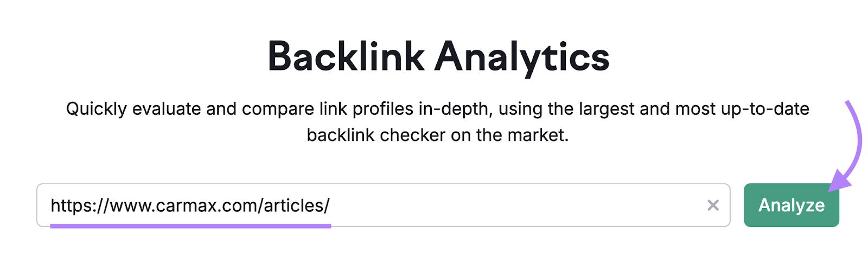Select the word "Backlink" in the title
Viewport: 868px width, 272px height.
point(346,57)
